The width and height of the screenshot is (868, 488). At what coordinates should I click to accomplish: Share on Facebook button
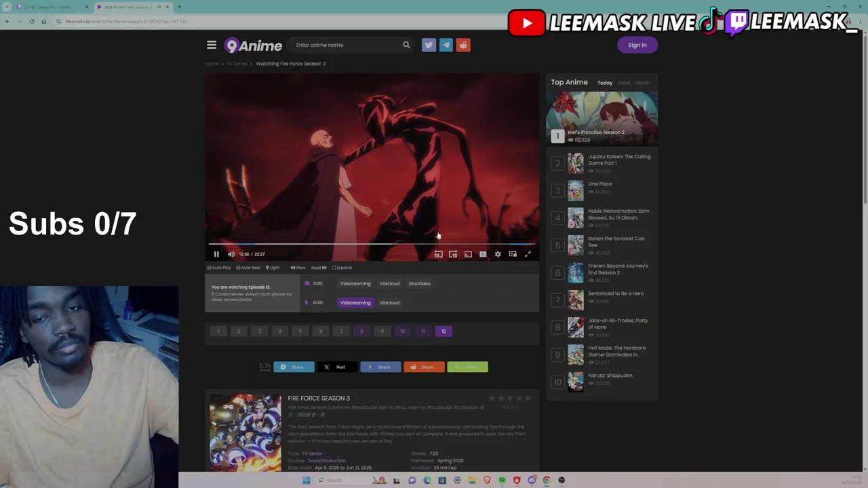point(380,367)
